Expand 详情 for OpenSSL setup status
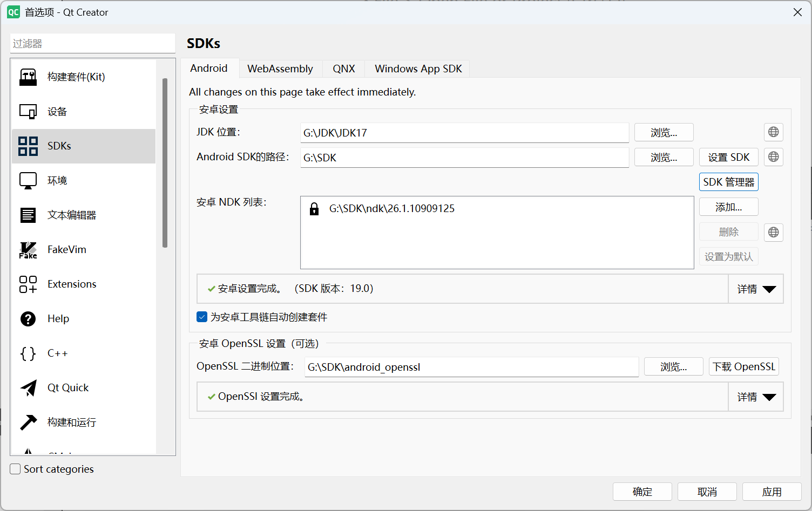Image resolution: width=812 pixels, height=511 pixels. click(x=756, y=397)
